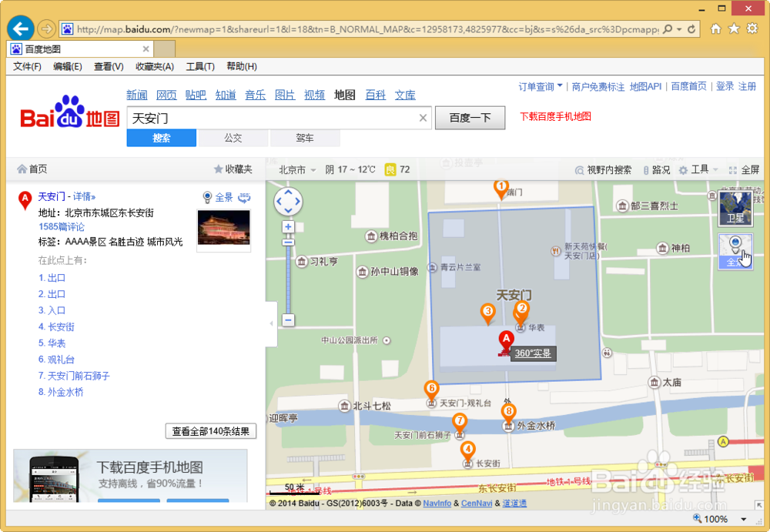The image size is (770, 532).
Task: Open the 文件(F) menu
Action: tap(27, 66)
